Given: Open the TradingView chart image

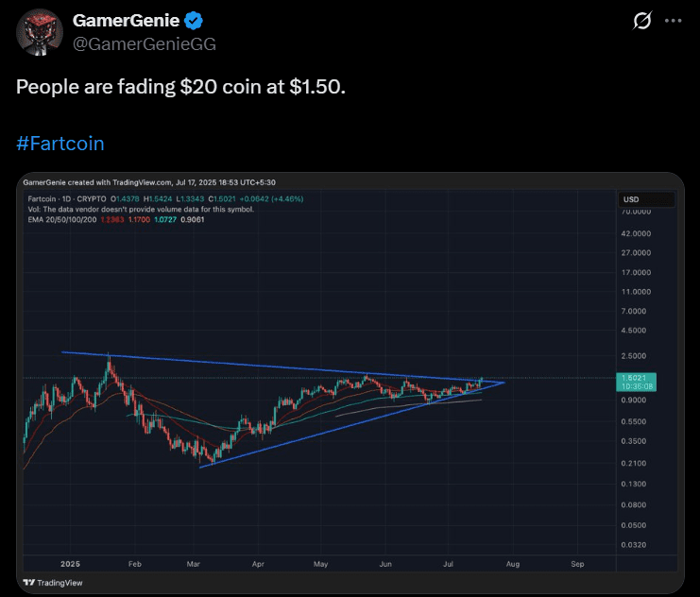Looking at the screenshot, I should click(x=350, y=383).
